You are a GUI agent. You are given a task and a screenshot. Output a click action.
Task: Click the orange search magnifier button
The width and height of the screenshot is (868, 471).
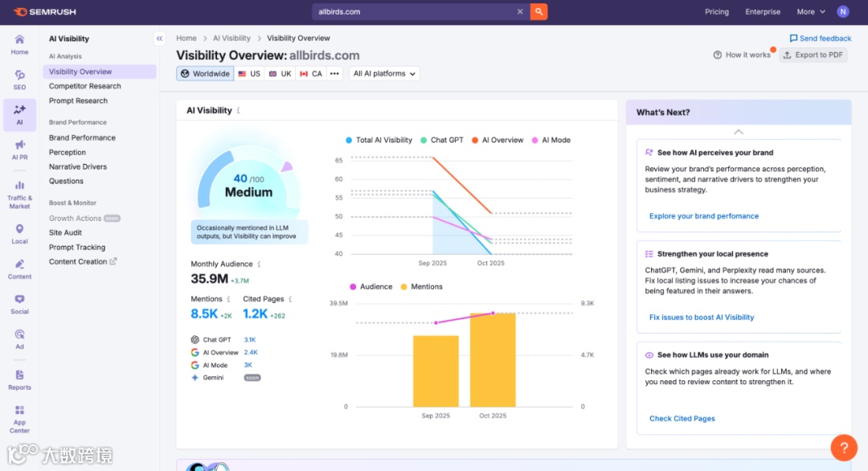(x=538, y=11)
